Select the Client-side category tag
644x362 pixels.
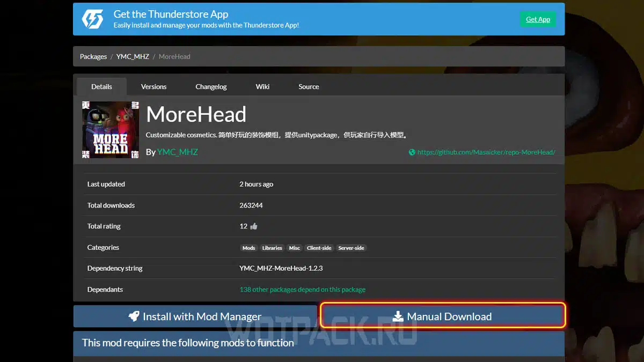click(319, 248)
